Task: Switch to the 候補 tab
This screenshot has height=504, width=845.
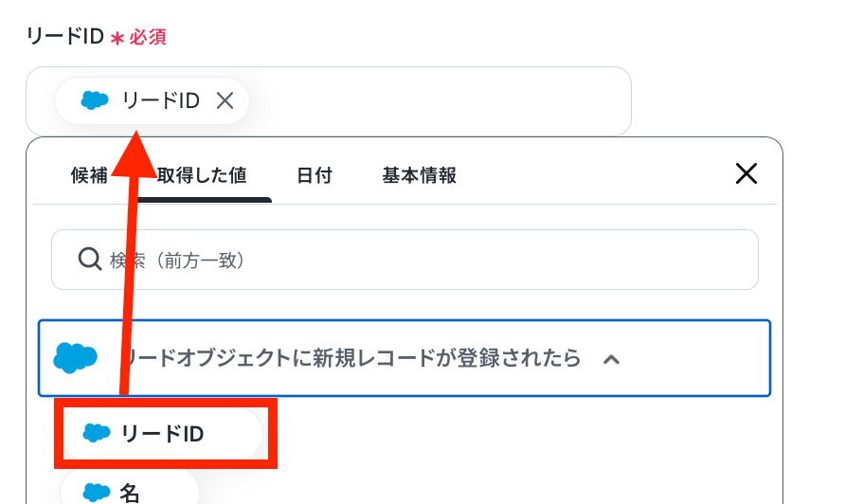Action: tap(89, 175)
